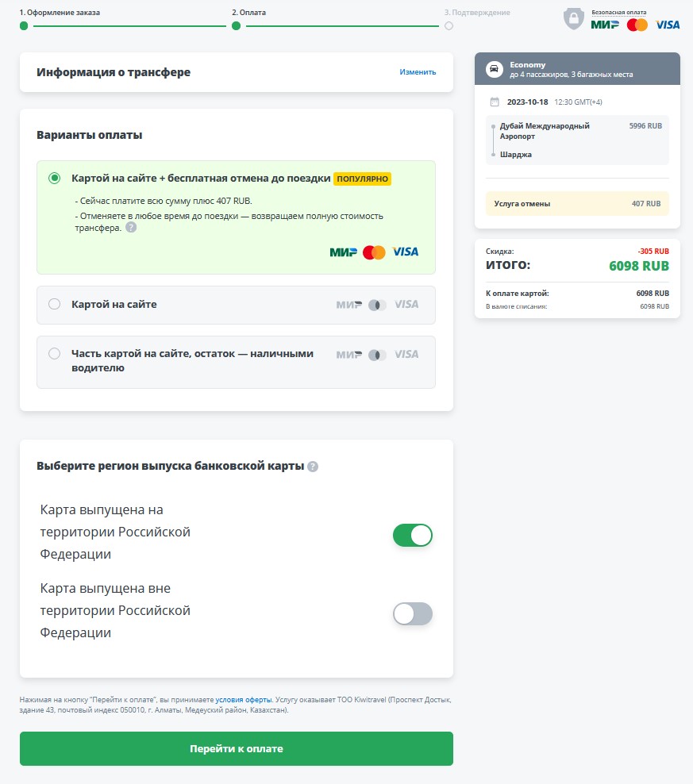Open the "условия оферты" link

click(x=244, y=700)
